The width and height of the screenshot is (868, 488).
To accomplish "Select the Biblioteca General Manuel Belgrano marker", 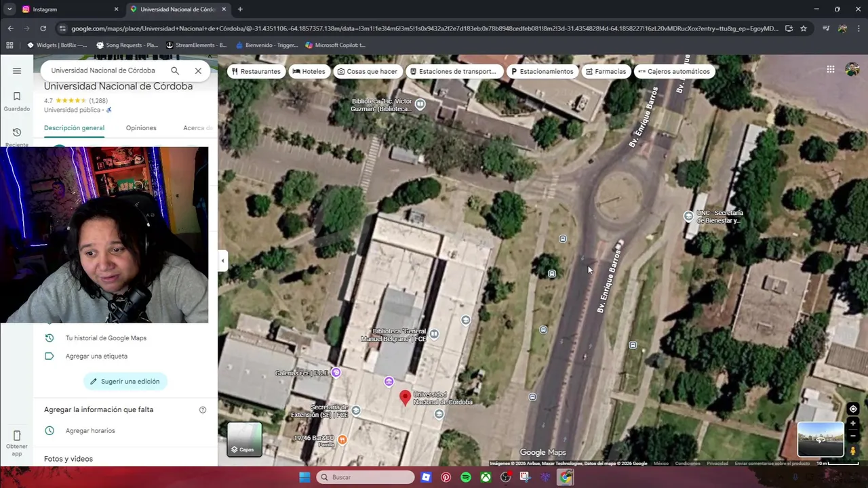I will pyautogui.click(x=434, y=333).
